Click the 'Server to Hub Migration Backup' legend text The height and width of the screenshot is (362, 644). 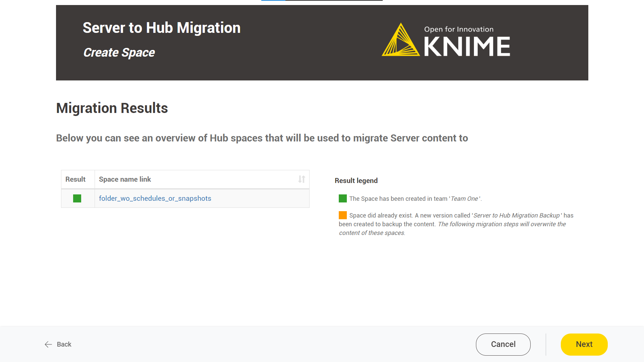click(x=517, y=216)
